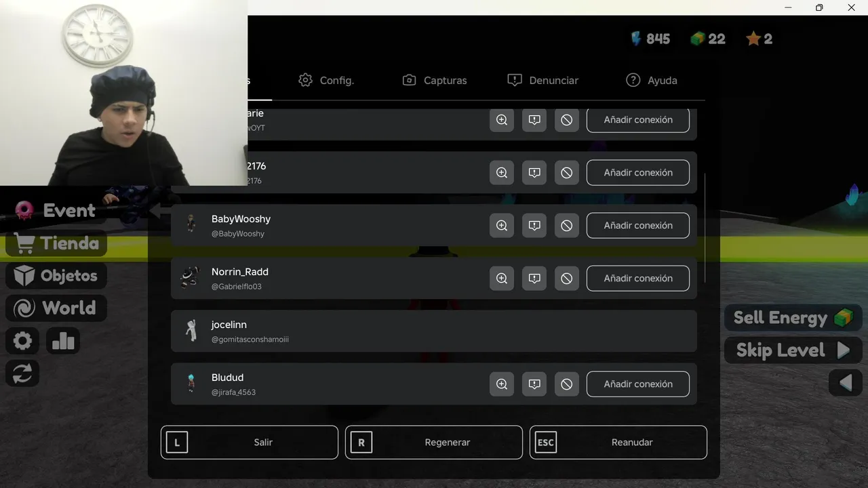Click the player list scrollbar
Viewport: 868px width, 488px height.
coord(705,228)
